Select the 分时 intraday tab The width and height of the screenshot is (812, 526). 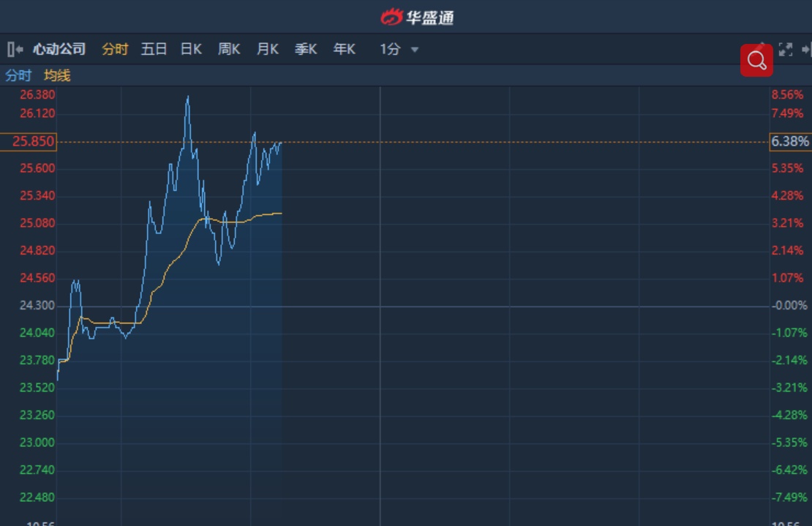click(115, 49)
